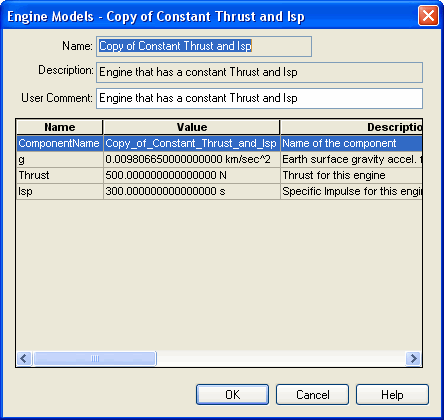The image size is (444, 420).
Task: Select the Thrust value cell 500 N
Action: (x=192, y=175)
